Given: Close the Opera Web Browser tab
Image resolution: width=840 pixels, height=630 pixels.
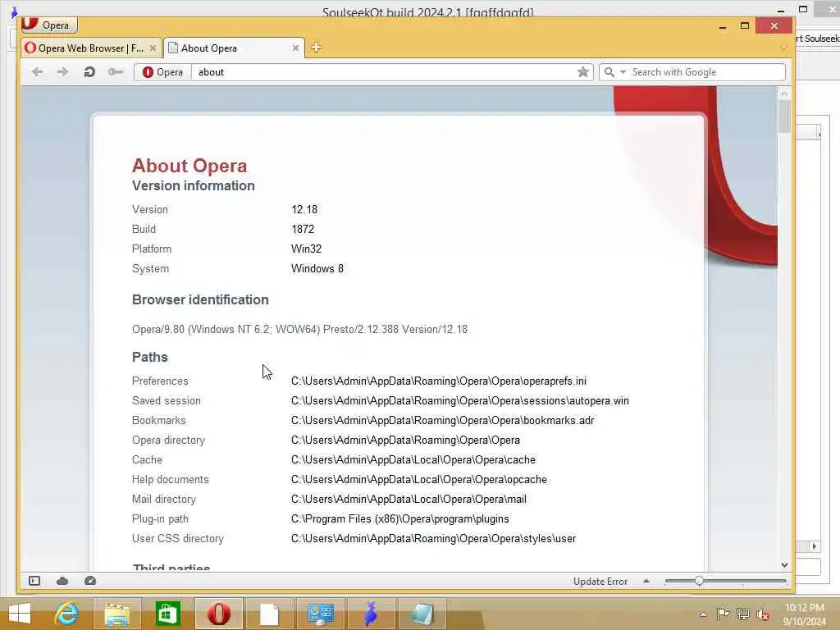Looking at the screenshot, I should (153, 48).
